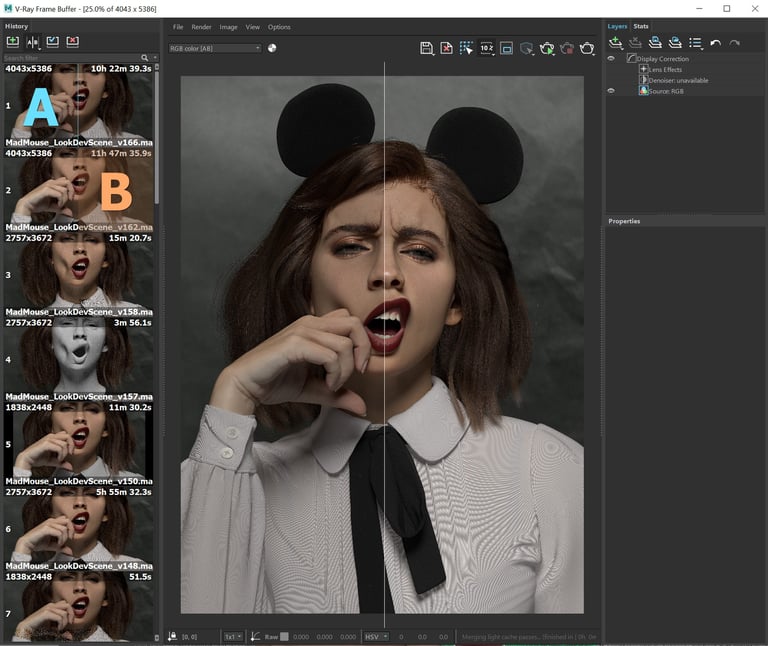Select the Lens Effects layer
This screenshot has height=646, width=768.
coord(665,70)
